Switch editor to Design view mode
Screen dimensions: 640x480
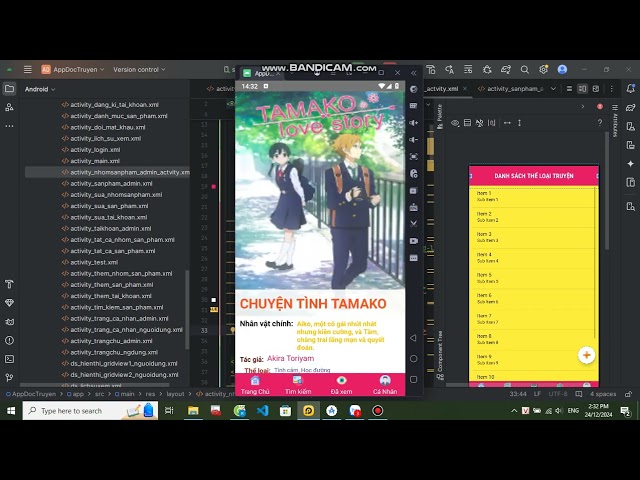coord(596,89)
